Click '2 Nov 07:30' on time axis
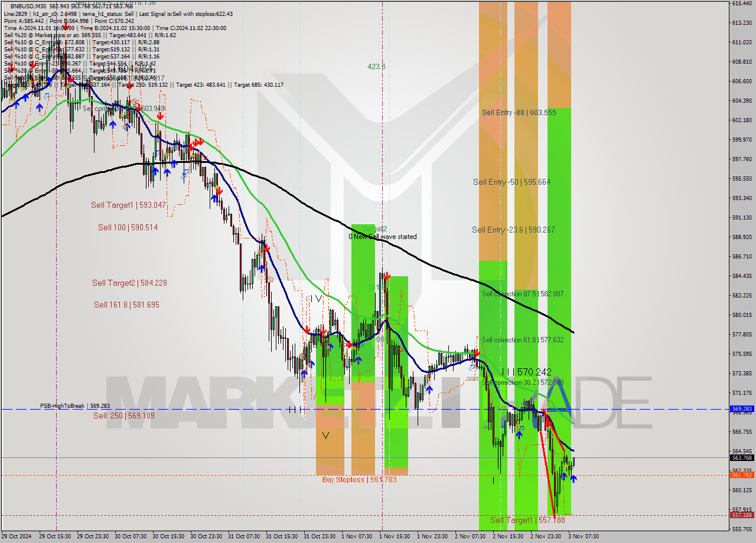The width and height of the screenshot is (756, 543). (471, 537)
